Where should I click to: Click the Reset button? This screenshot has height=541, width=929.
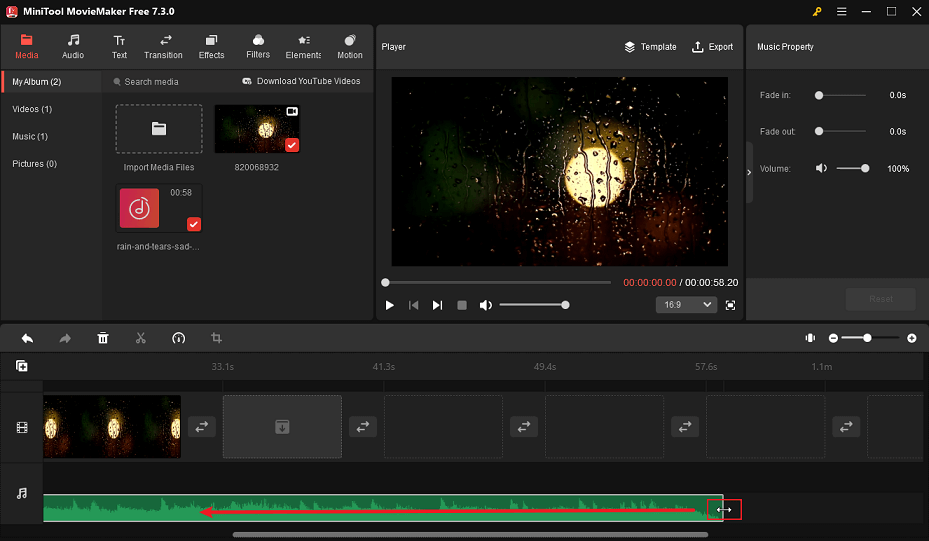coord(880,299)
